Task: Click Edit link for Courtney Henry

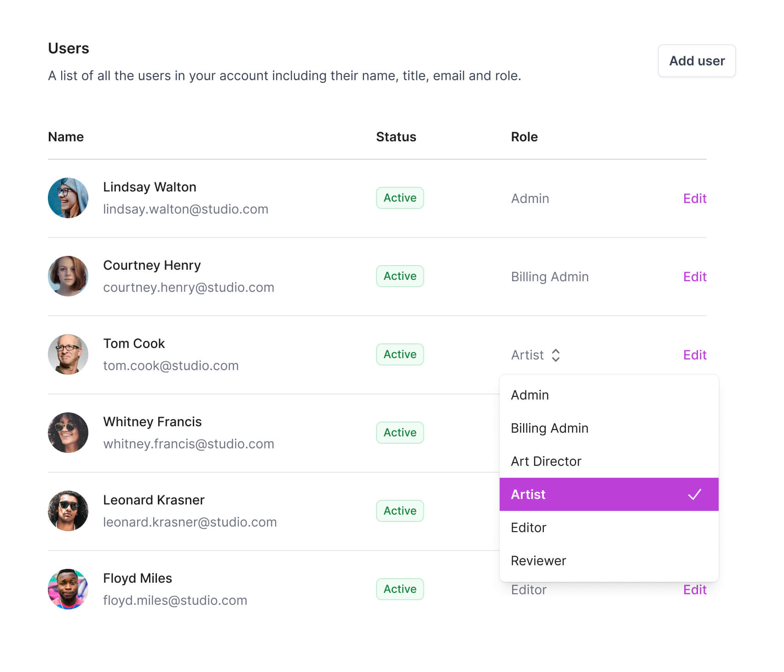Action: pos(694,277)
